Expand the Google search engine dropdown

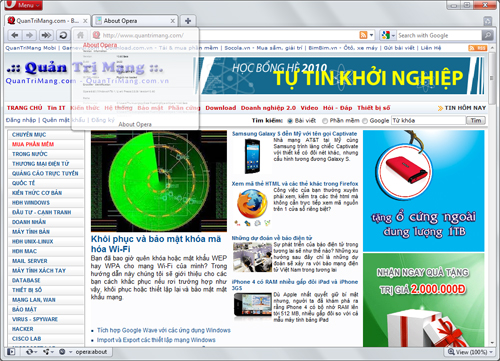(393, 35)
